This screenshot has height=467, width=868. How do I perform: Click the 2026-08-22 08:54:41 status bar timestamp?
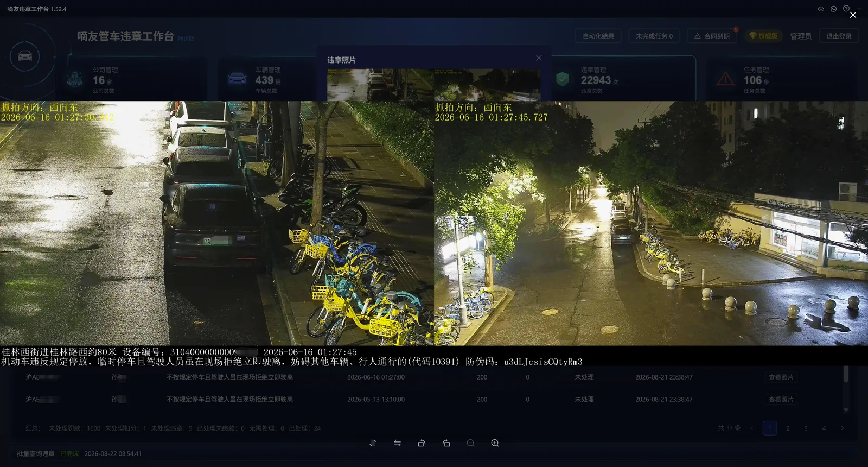[x=113, y=453]
